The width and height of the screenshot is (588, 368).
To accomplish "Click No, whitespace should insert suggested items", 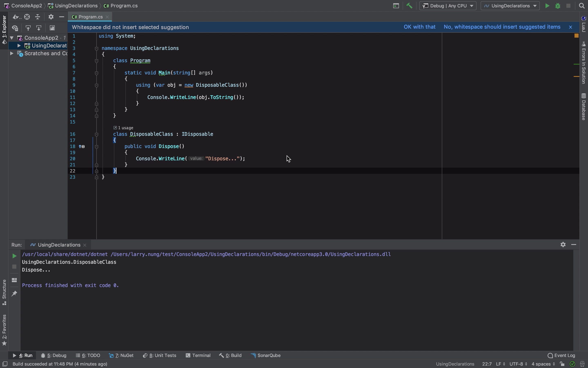I will coord(502,27).
